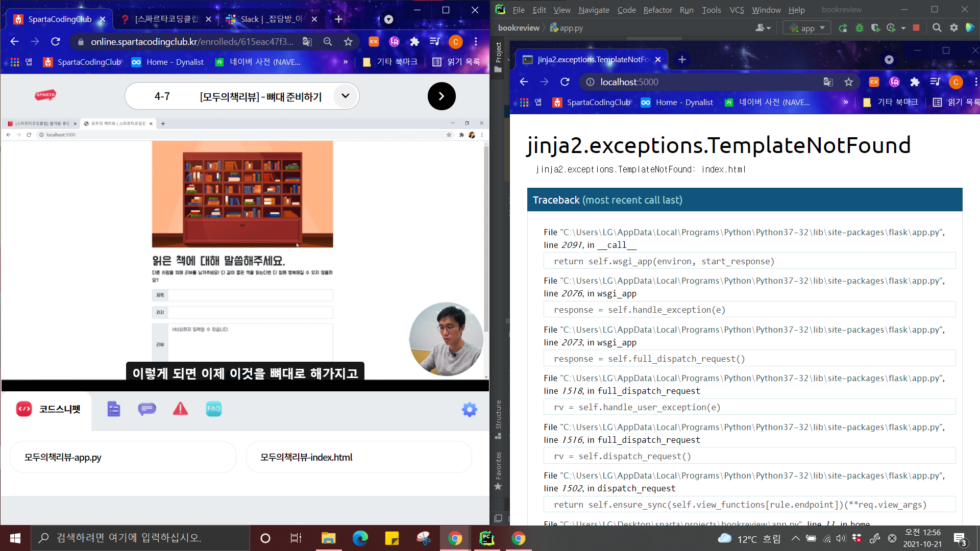980x551 pixels.
Task: Click PyCharm's Debug bug icon
Action: point(860,28)
